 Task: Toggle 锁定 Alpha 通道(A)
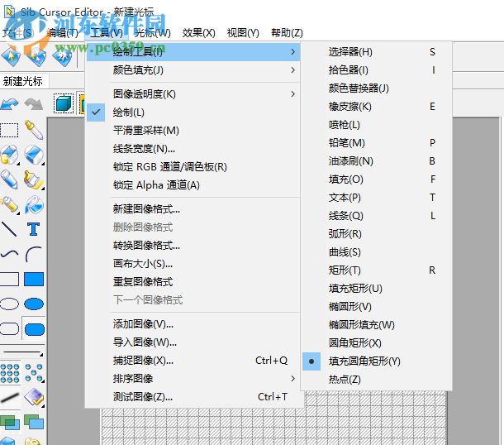click(x=193, y=185)
